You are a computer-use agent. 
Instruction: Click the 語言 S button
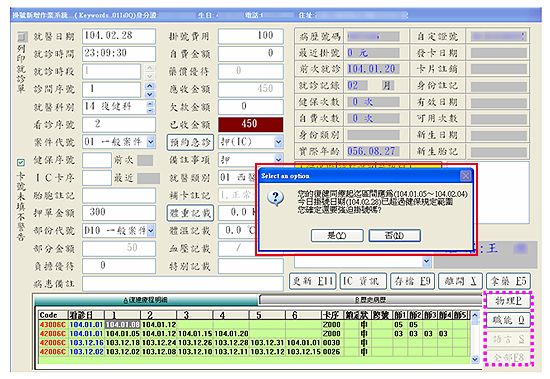coord(508,339)
